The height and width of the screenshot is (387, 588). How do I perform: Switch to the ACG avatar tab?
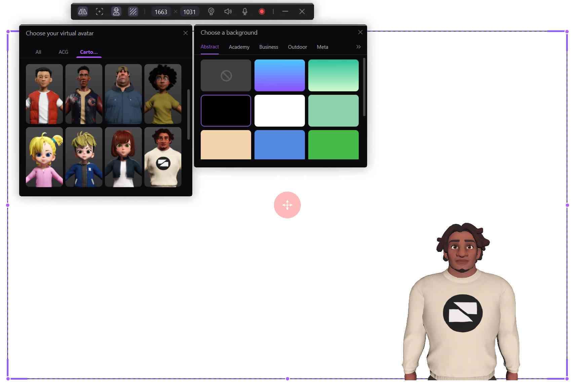coord(63,52)
